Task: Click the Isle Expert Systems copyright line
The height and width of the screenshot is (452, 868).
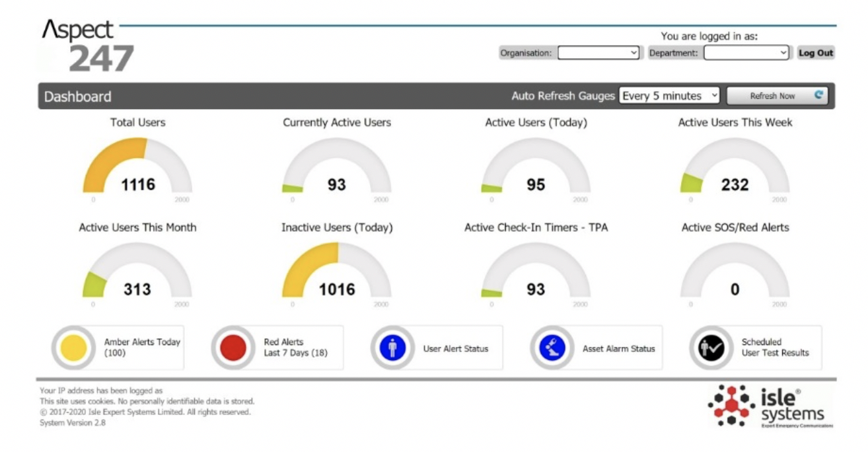Action: coord(145,412)
